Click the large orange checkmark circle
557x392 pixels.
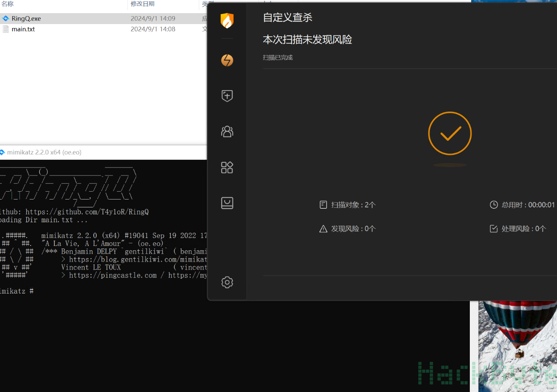450,133
